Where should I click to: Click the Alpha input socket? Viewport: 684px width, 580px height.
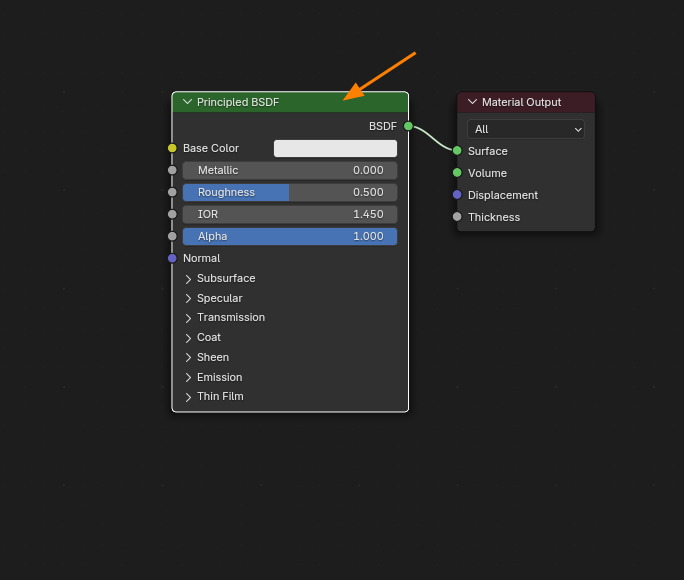172,236
